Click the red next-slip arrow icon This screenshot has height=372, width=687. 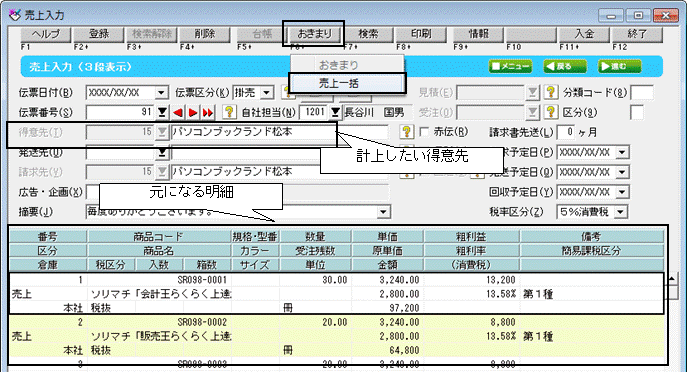pyautogui.click(x=193, y=113)
